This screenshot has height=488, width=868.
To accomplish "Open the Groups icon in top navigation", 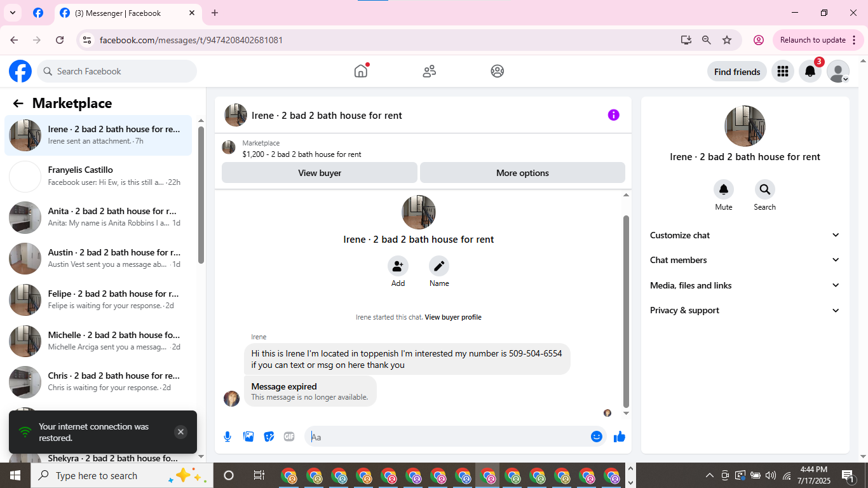I will coord(498,71).
